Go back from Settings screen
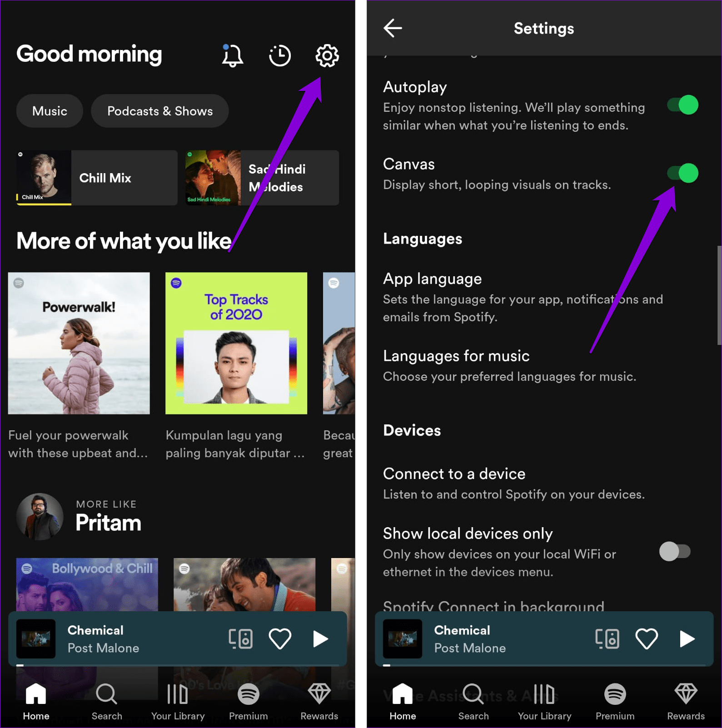 coord(393,28)
